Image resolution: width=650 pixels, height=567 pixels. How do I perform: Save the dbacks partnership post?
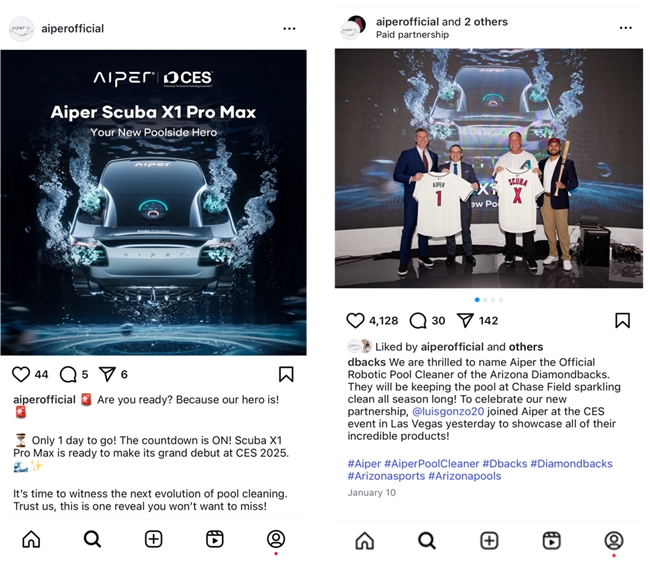click(622, 320)
